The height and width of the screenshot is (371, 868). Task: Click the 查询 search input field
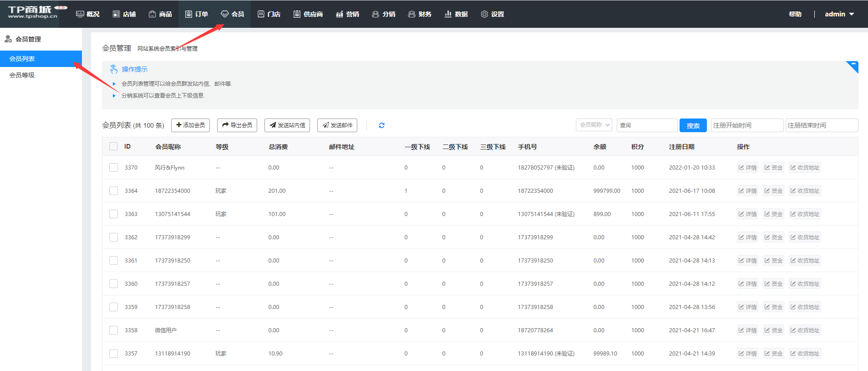click(x=647, y=125)
